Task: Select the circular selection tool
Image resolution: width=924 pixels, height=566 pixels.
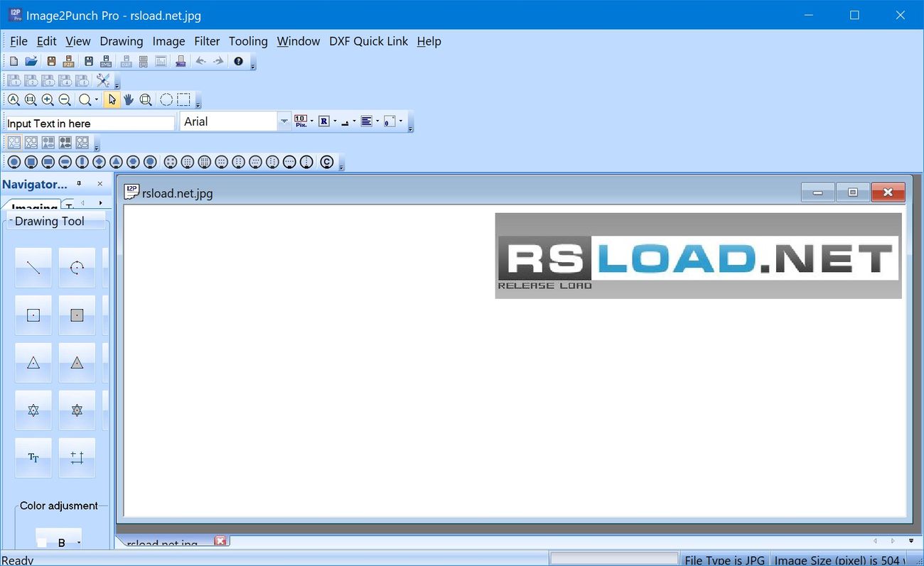Action: tap(166, 100)
